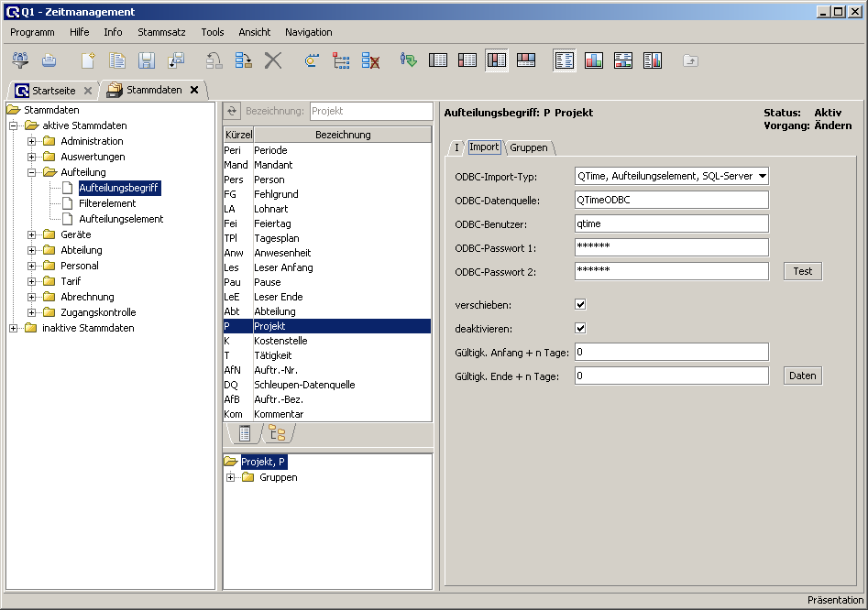Switch to the Gruppen tab
Image resolution: width=868 pixels, height=610 pixels.
pos(529,147)
